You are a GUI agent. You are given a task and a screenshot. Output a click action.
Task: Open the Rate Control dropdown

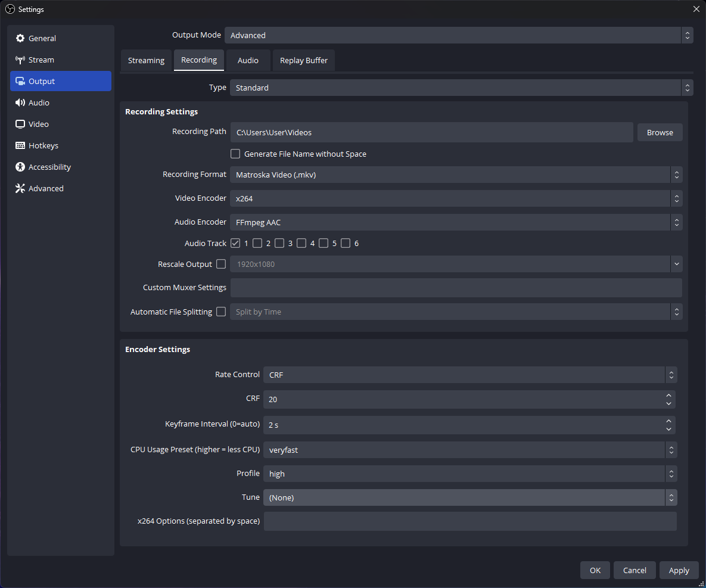469,375
